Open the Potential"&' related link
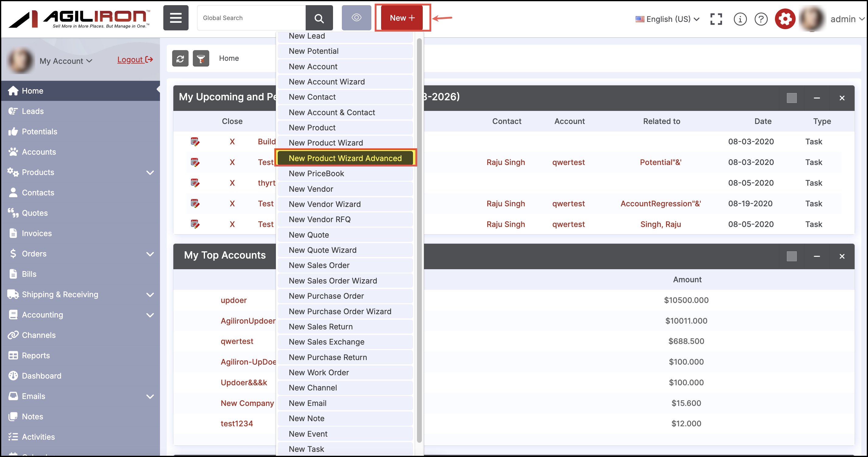 661,162
